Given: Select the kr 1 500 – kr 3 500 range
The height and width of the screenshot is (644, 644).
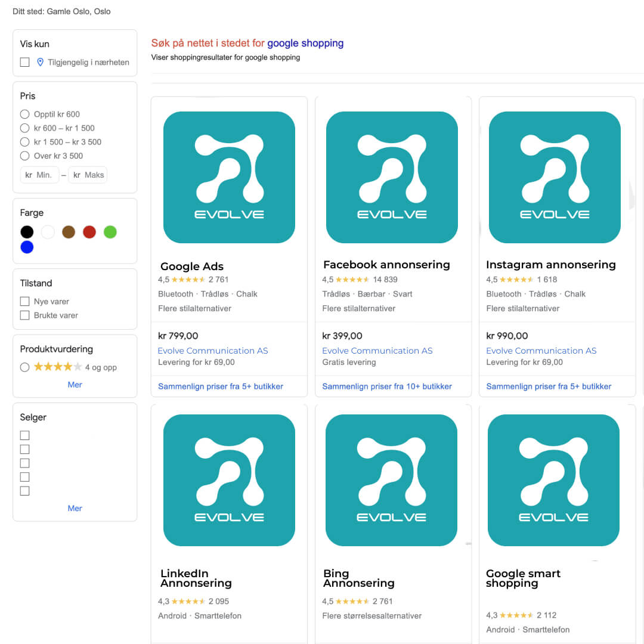Looking at the screenshot, I should (x=24, y=142).
